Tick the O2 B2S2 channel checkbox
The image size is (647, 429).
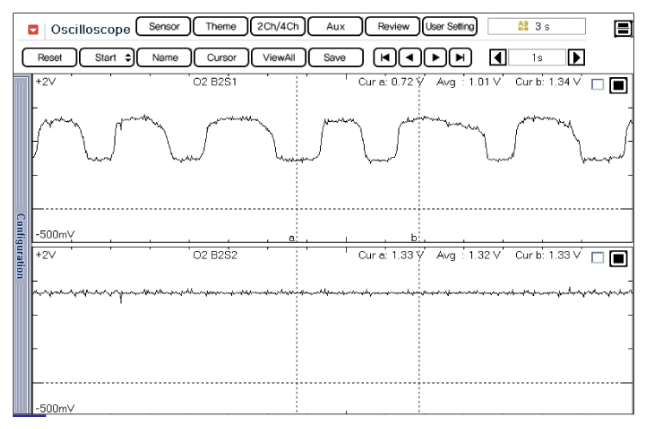coord(598,258)
